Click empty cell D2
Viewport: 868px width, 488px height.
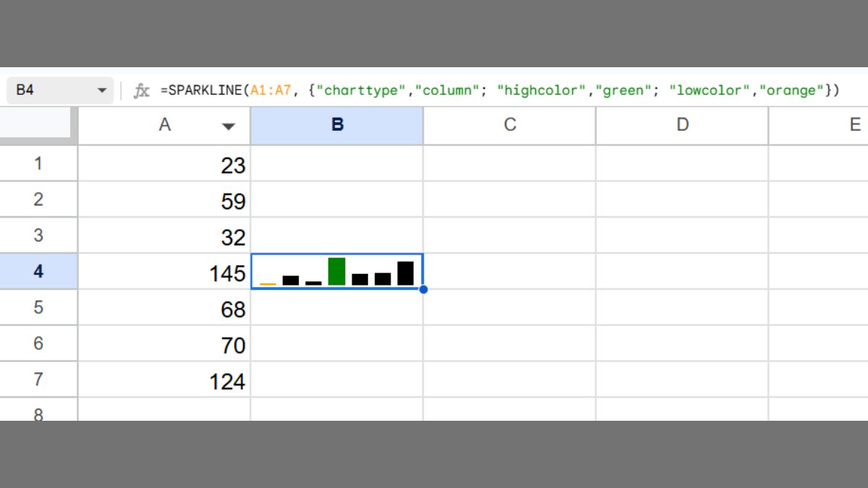pyautogui.click(x=682, y=200)
